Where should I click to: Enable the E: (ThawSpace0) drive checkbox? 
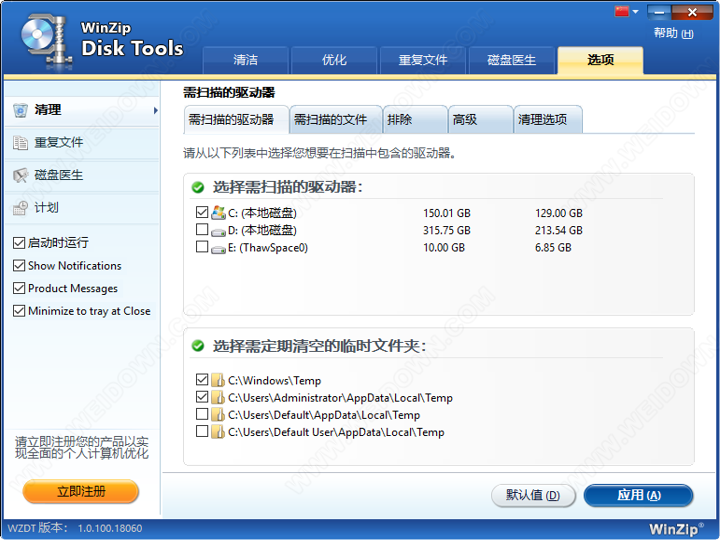coord(202,247)
